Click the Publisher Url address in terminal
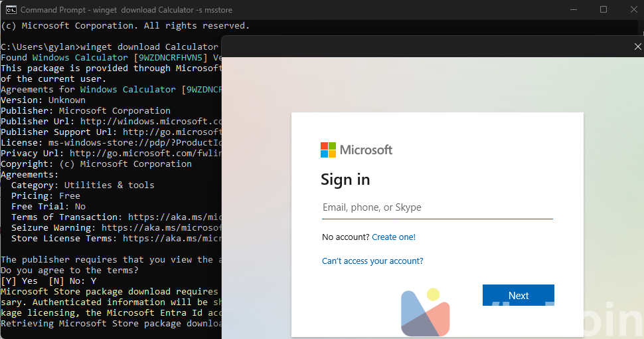 tap(151, 122)
